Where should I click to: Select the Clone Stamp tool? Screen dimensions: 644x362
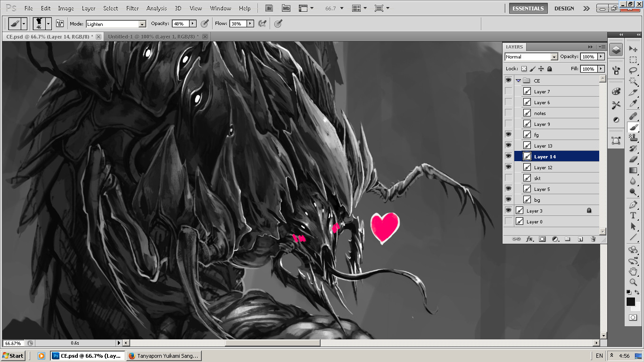click(633, 138)
